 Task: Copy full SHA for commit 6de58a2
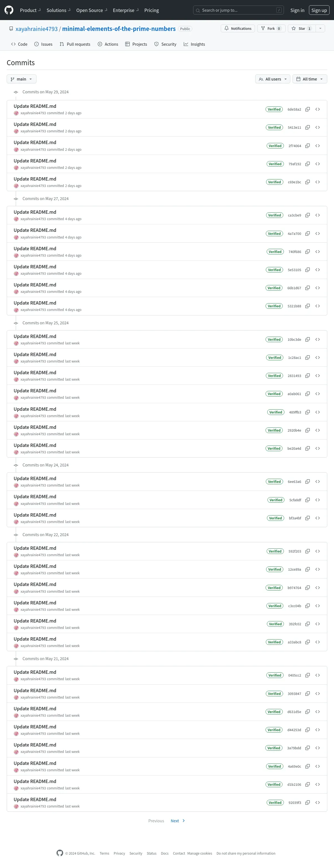[x=307, y=109]
